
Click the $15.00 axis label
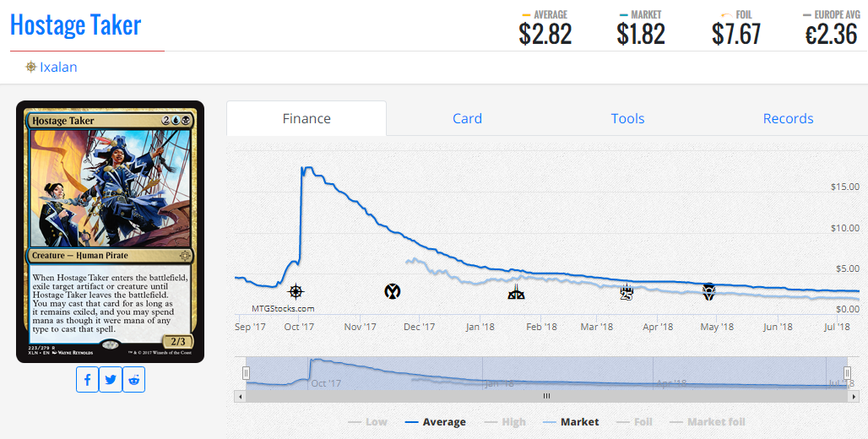coord(844,187)
